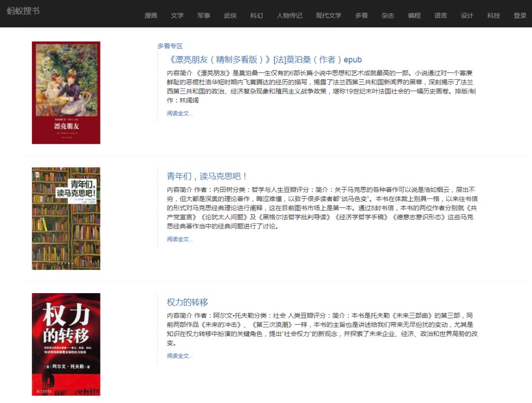The height and width of the screenshot is (403, 532).
Task: Visit the 现代文学 section
Action: point(328,15)
